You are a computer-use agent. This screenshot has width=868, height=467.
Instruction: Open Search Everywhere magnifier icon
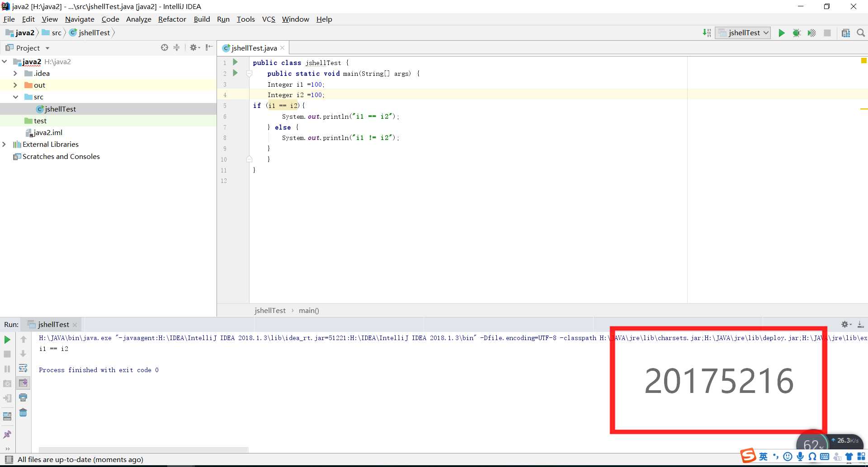(x=861, y=33)
